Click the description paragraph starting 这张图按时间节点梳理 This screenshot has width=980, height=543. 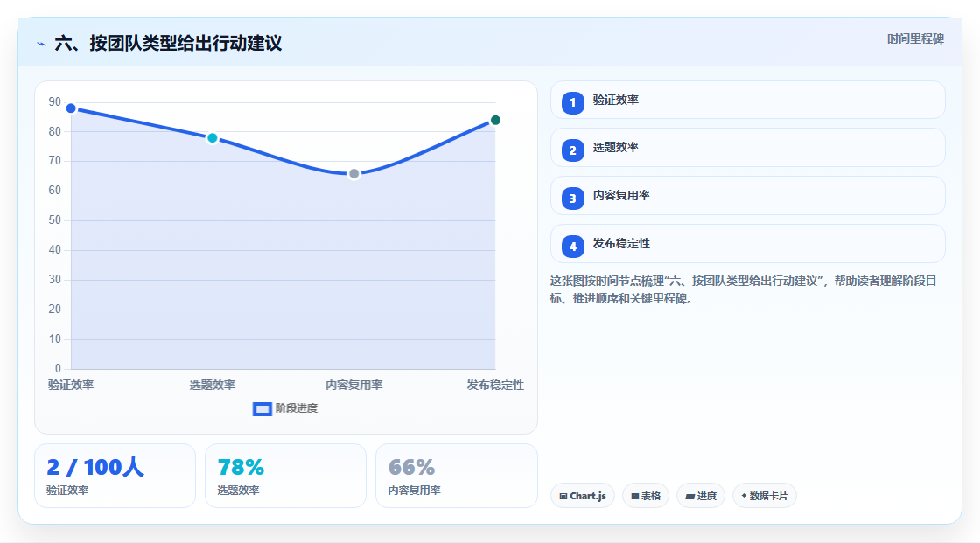pos(743,289)
